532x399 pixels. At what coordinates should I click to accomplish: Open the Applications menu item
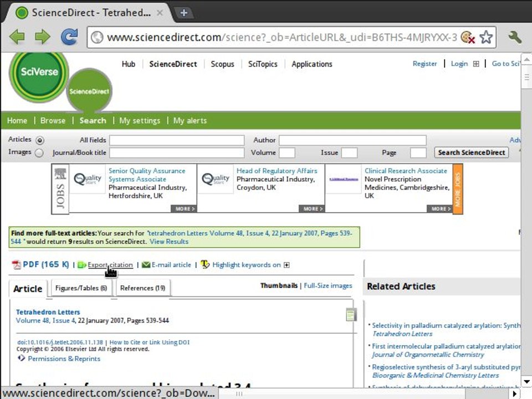pos(312,64)
